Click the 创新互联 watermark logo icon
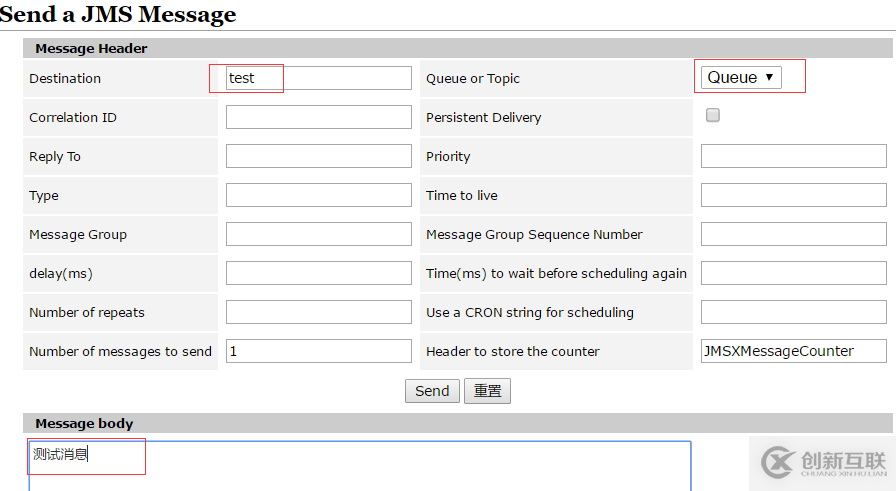The height and width of the screenshot is (491, 896). [x=777, y=461]
